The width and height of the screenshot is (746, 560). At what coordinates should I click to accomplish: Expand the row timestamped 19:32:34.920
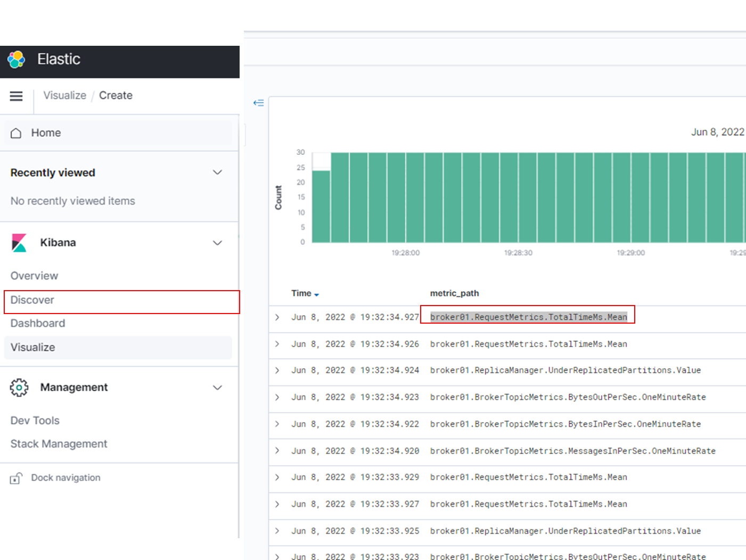point(277,451)
